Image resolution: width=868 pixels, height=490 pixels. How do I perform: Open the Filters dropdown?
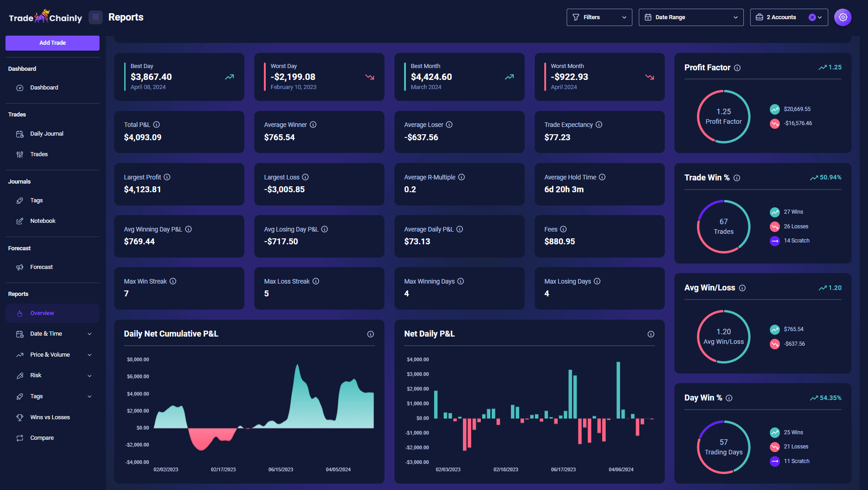click(x=599, y=17)
